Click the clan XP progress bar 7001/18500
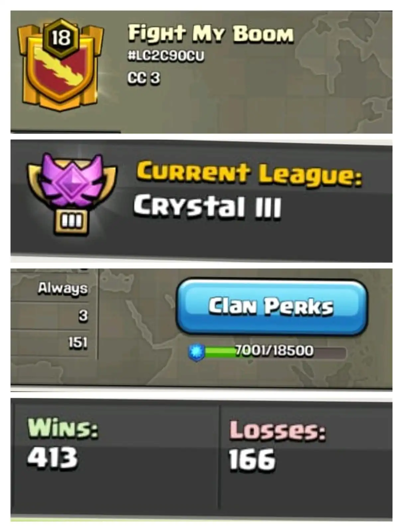403x532 pixels. (274, 351)
